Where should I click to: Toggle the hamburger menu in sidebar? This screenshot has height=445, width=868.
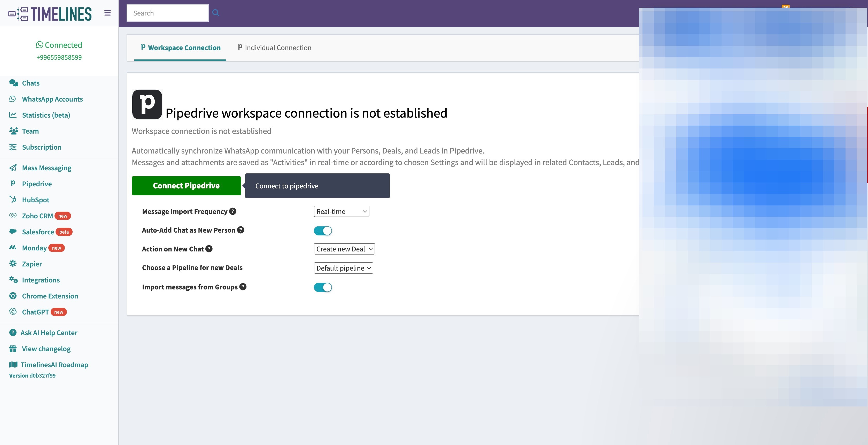pos(107,13)
